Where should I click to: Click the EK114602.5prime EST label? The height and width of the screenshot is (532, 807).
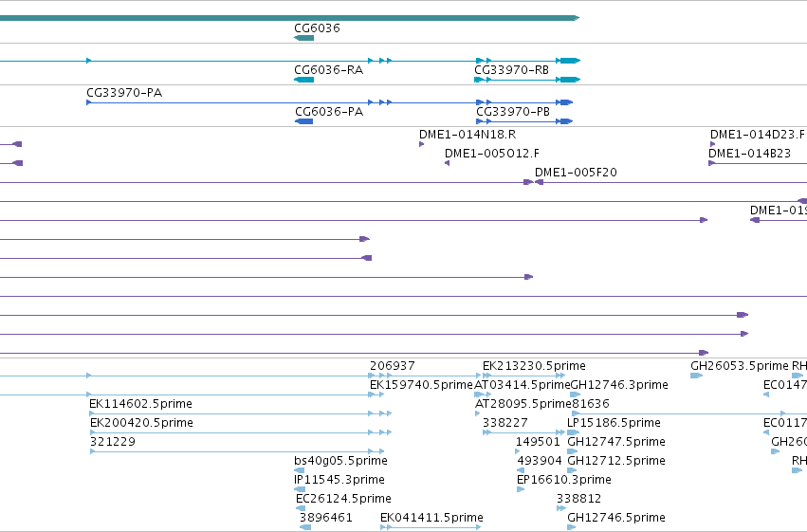[x=140, y=404]
